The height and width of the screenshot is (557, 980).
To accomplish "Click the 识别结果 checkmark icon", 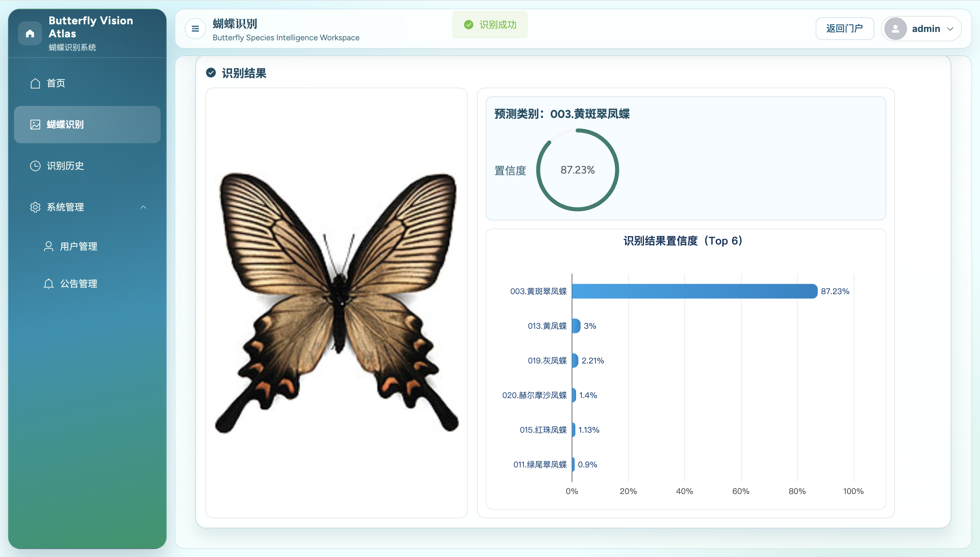I will click(211, 73).
